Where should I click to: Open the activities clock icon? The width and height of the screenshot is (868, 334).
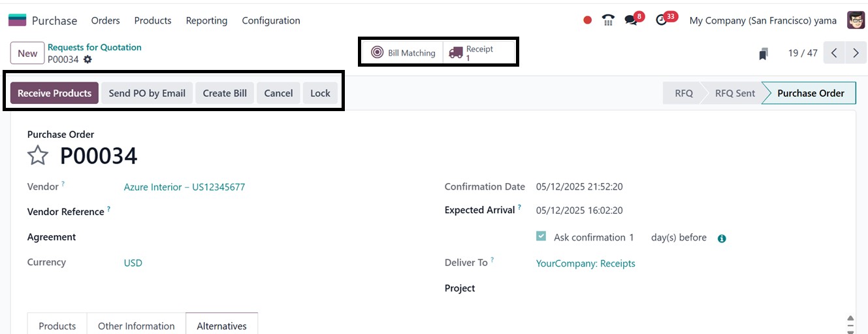662,20
